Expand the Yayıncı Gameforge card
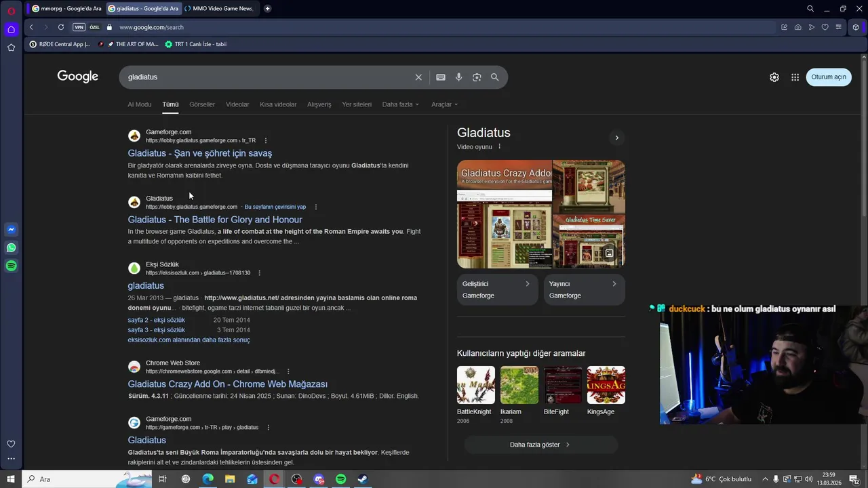Viewport: 868px width, 488px height. point(584,289)
